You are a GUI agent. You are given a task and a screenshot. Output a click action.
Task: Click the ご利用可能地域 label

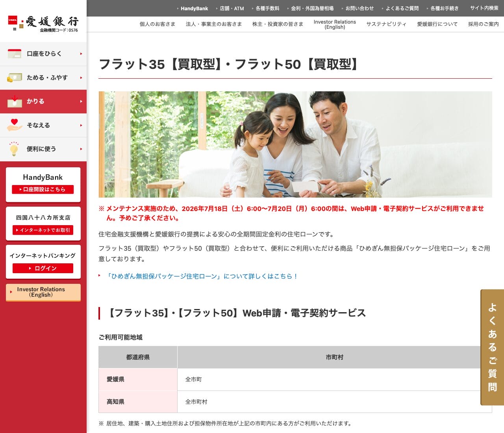tap(120, 337)
